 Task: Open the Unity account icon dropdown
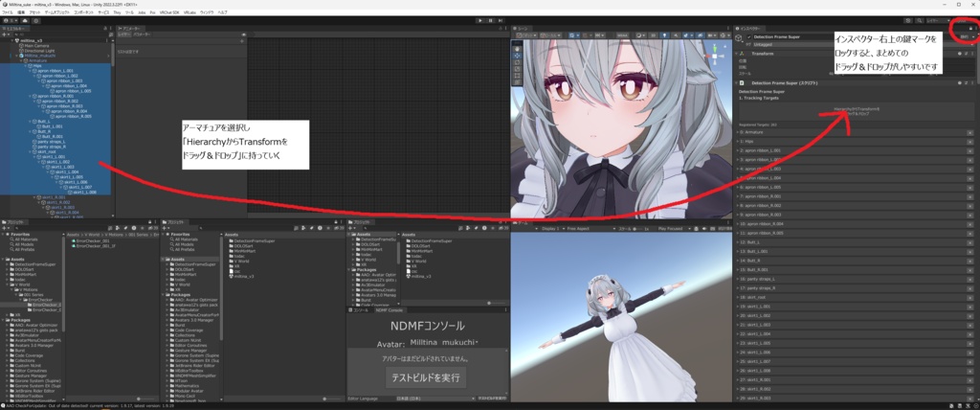pos(10,21)
